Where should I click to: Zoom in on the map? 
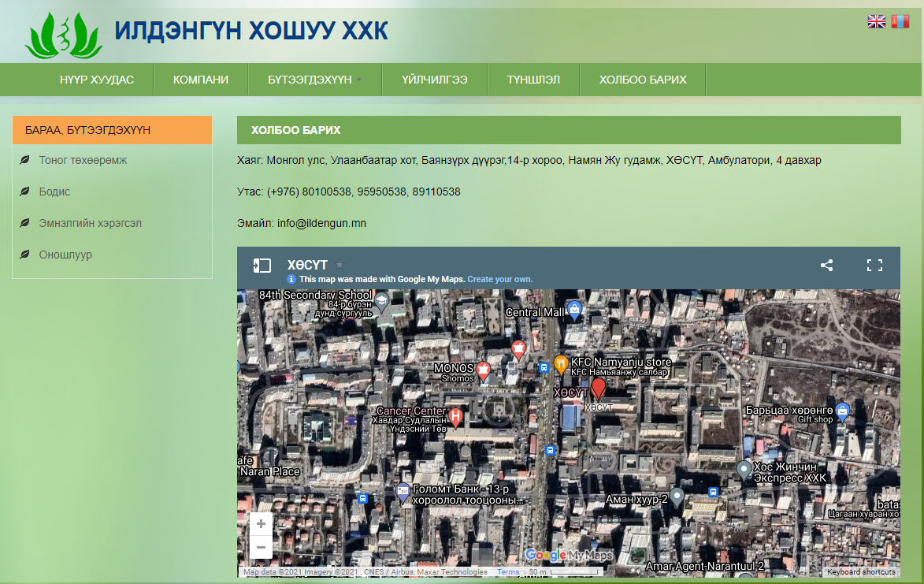pos(261,523)
